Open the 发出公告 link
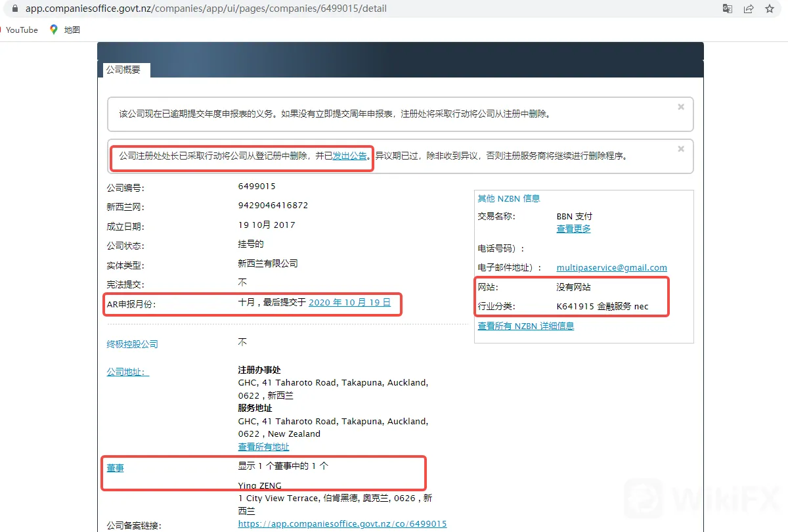Viewport: 788px width, 532px height. pos(349,156)
